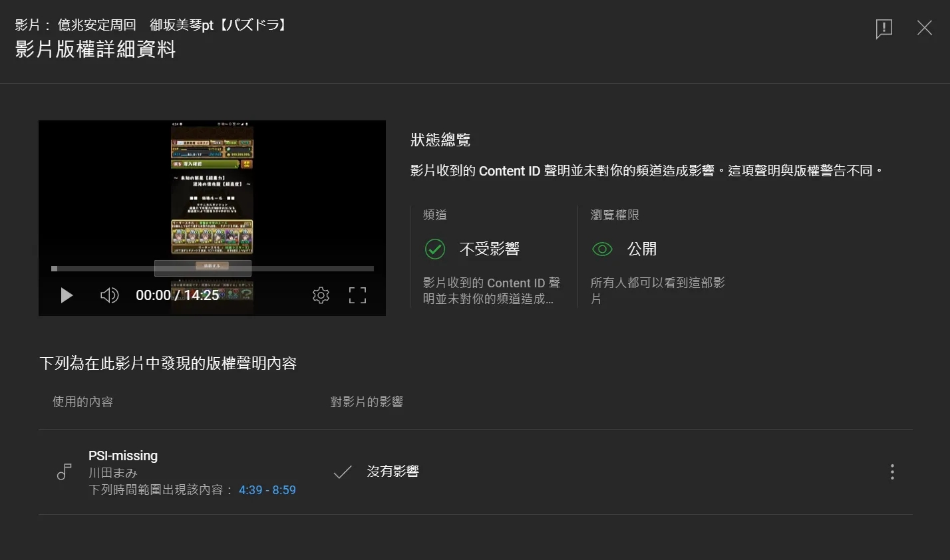Click the checkmark beside 沒有影響
950x560 pixels.
pos(343,472)
